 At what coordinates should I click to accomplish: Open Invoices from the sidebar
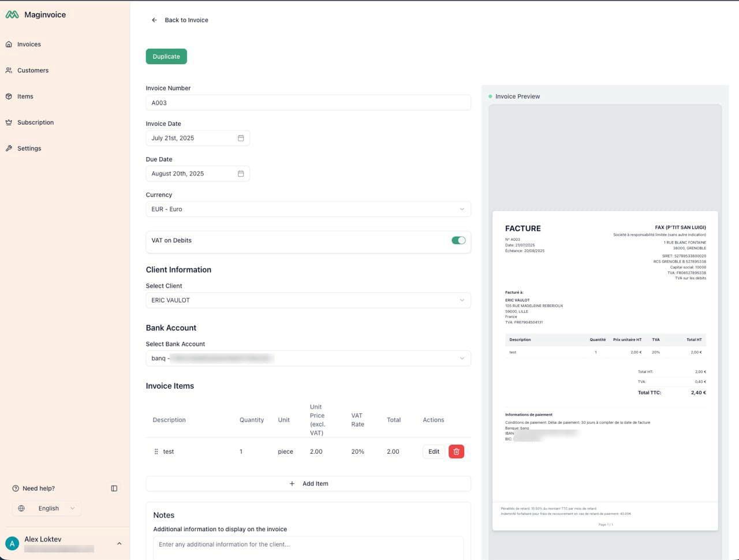tap(29, 44)
